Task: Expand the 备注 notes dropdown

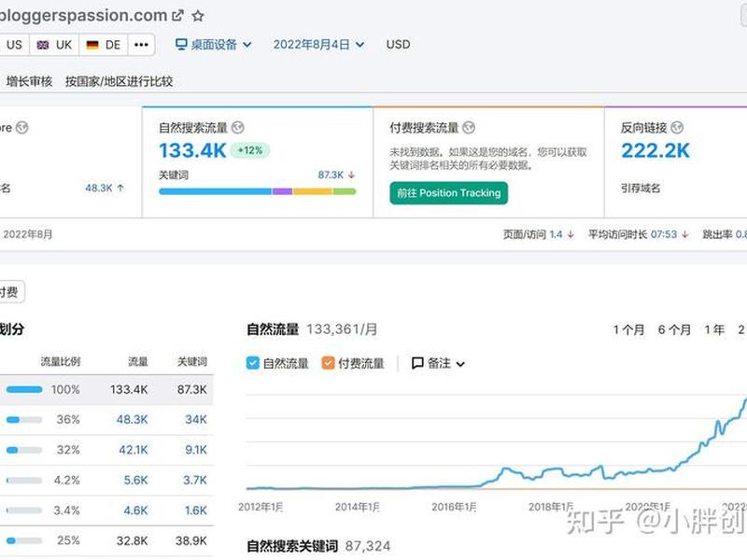Action: click(438, 363)
